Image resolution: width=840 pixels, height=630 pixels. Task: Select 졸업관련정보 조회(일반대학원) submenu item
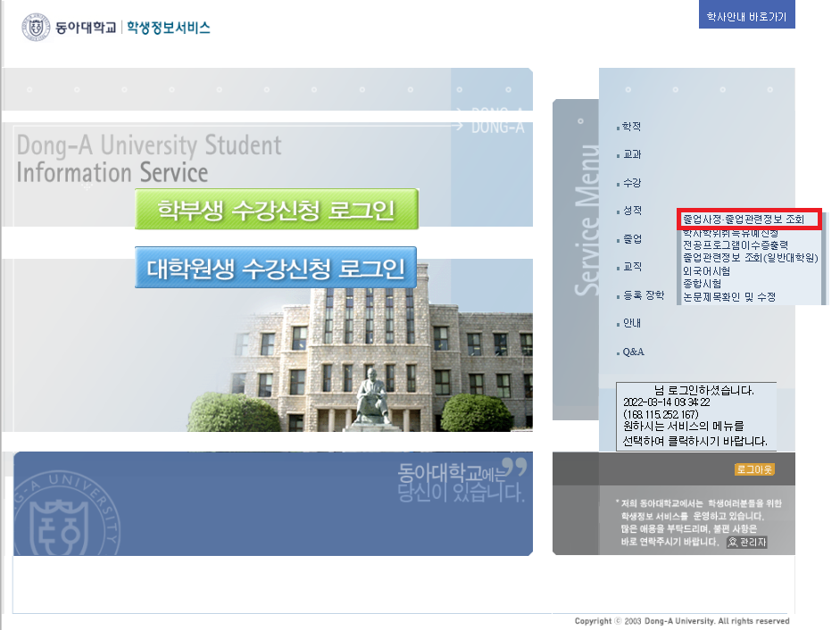tap(750, 258)
